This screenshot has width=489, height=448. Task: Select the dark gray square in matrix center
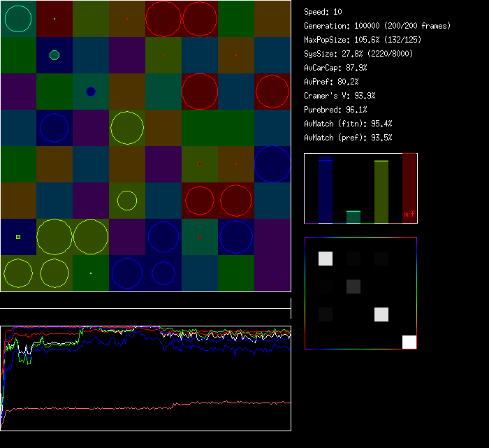click(353, 286)
